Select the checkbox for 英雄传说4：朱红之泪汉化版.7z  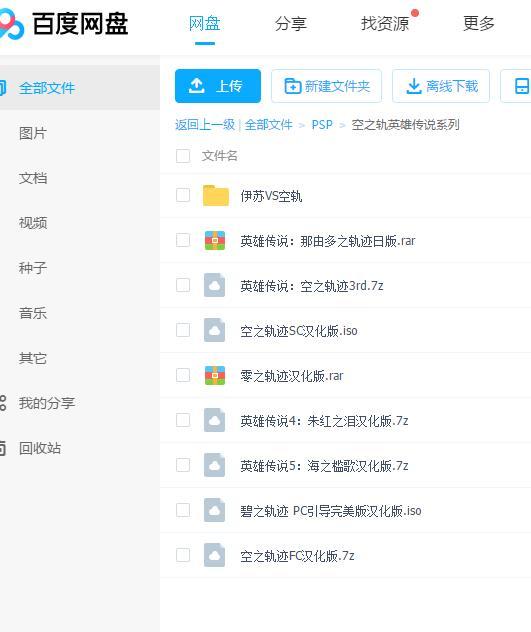coord(183,420)
